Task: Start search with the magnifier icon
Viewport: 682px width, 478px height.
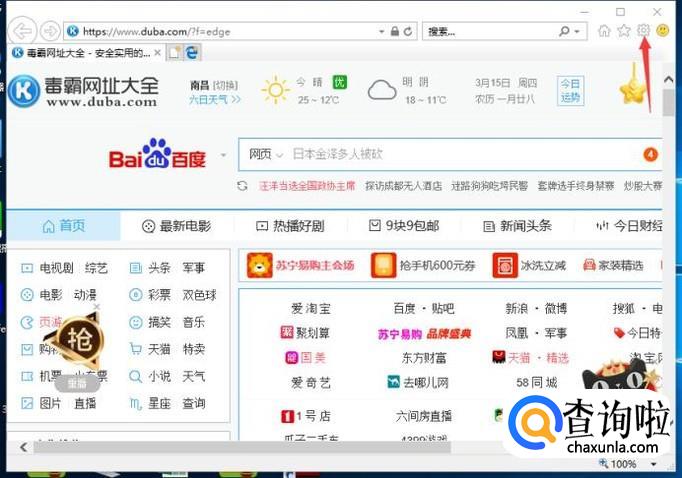Action: (x=564, y=31)
